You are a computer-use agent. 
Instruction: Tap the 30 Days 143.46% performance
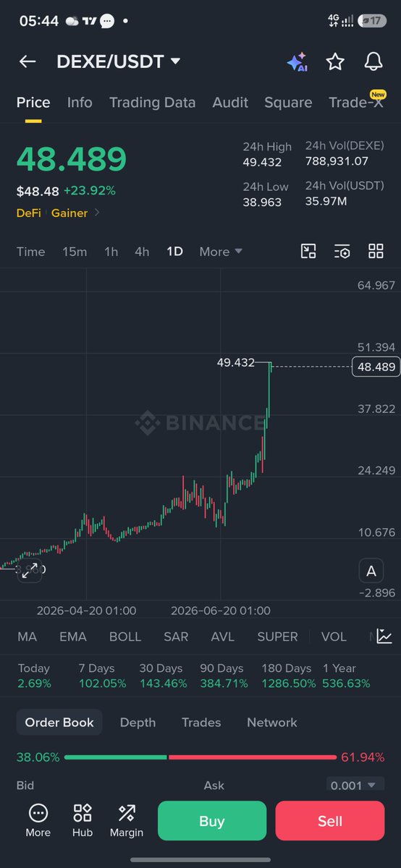point(163,676)
